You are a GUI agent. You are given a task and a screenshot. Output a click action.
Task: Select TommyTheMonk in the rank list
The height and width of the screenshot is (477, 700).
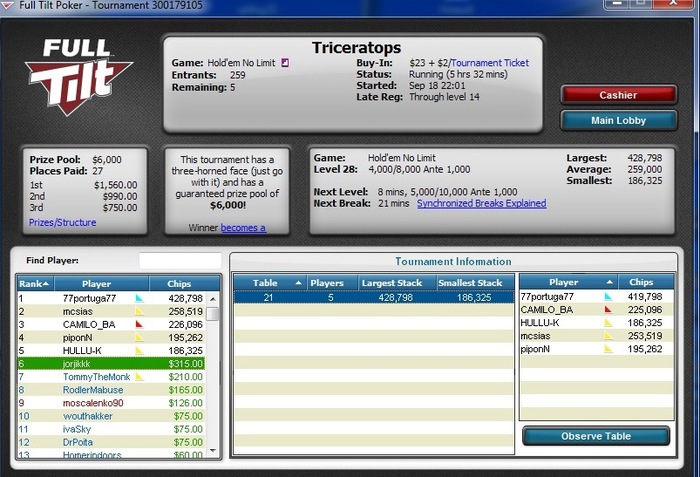[x=112, y=377]
